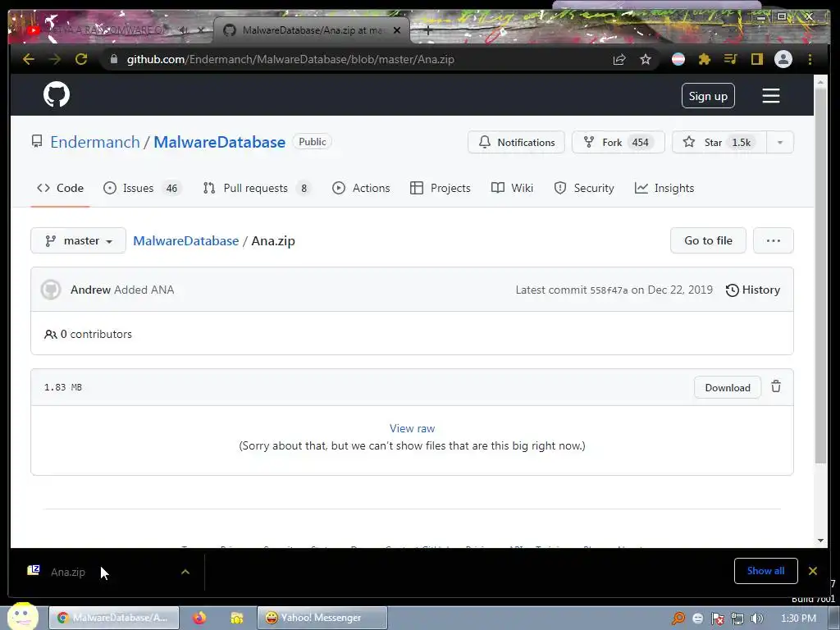Fork the repository with Fork button

point(619,143)
